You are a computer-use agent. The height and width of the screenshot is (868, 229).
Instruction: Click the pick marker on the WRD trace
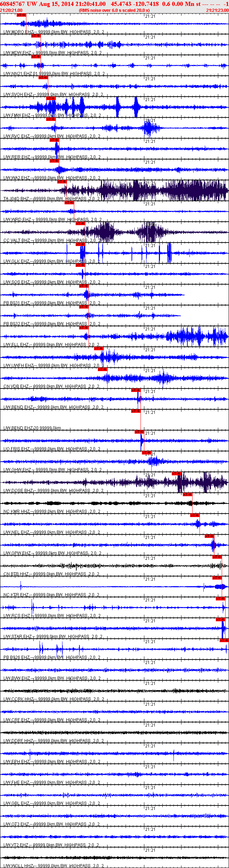pos(69,203)
